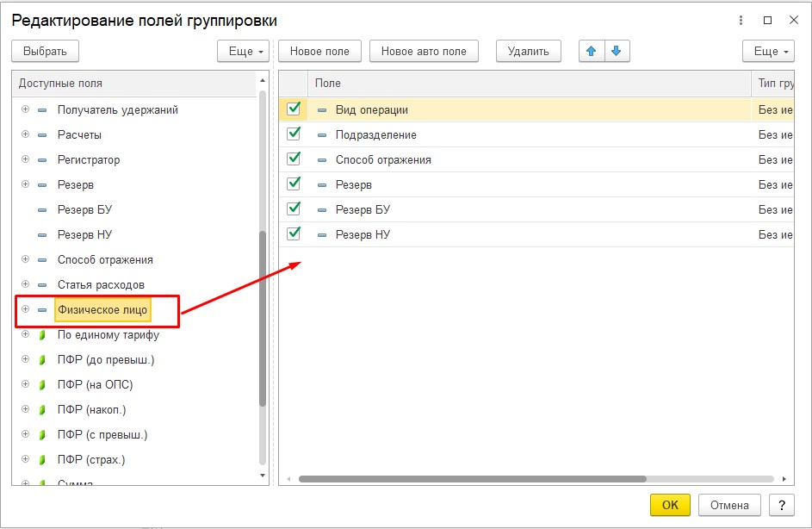The width and height of the screenshot is (812, 529).
Task: Select Физическое лицо in available fields
Action: pyautogui.click(x=102, y=310)
